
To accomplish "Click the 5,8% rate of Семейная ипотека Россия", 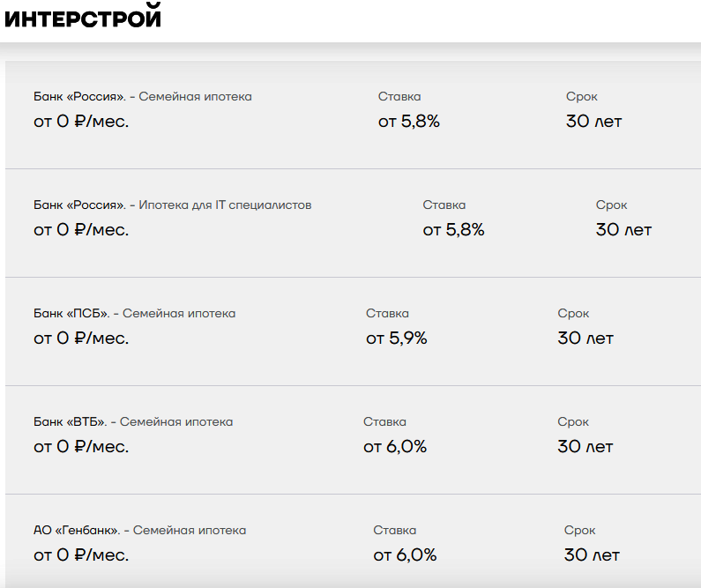I will [409, 122].
